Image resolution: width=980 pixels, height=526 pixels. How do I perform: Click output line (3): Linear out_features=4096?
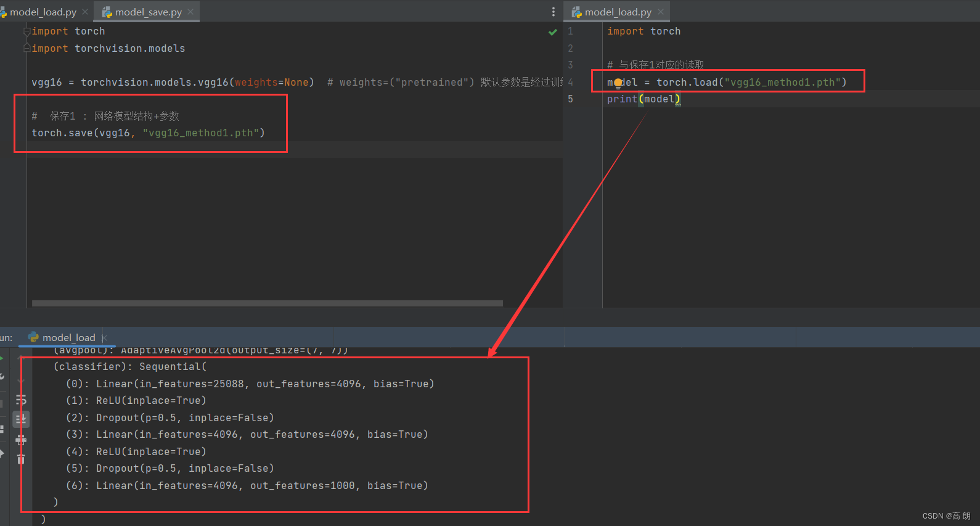[247, 434]
